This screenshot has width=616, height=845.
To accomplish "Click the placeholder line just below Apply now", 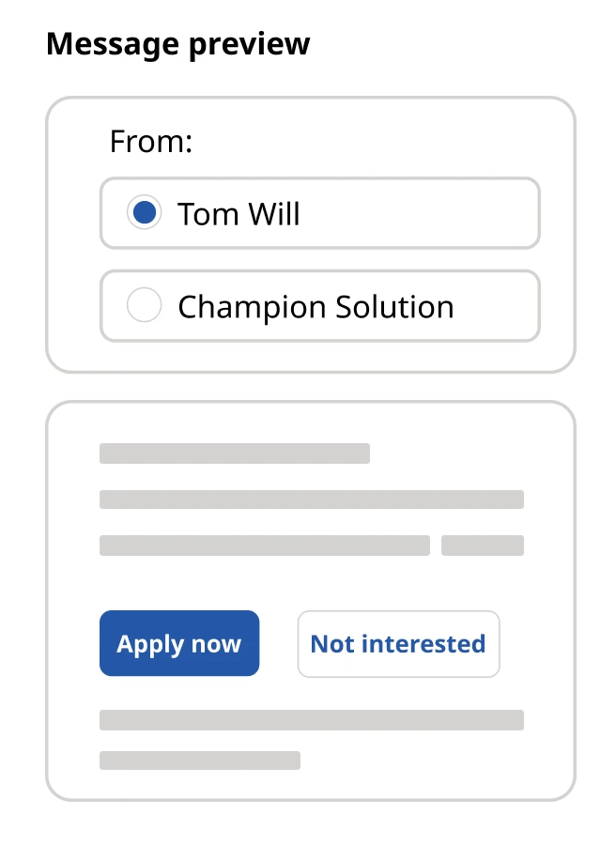I will coord(311,720).
